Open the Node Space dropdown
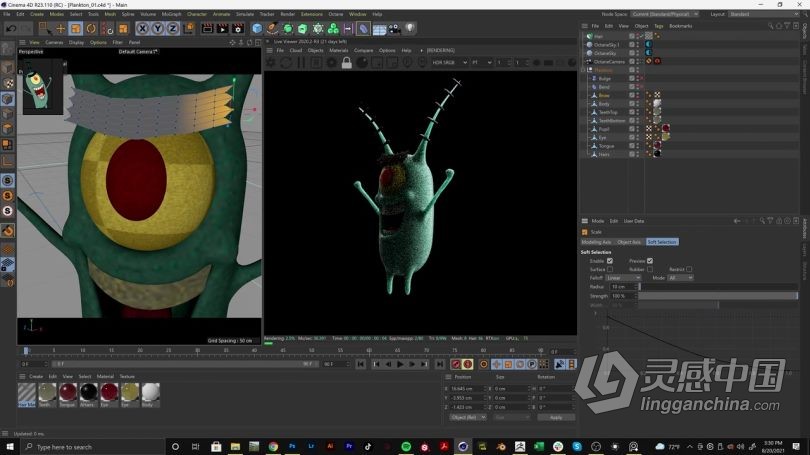 click(664, 14)
